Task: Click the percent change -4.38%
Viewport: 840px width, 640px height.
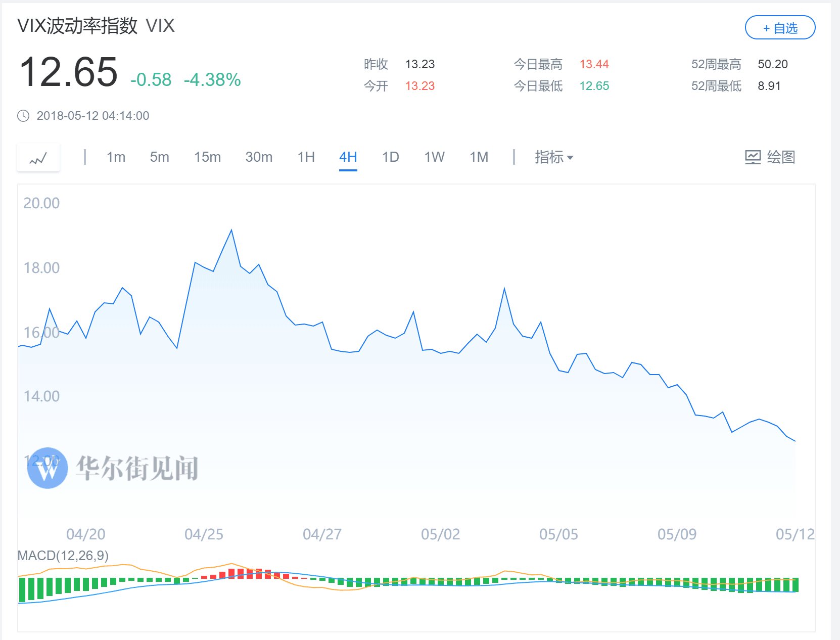Action: [212, 80]
